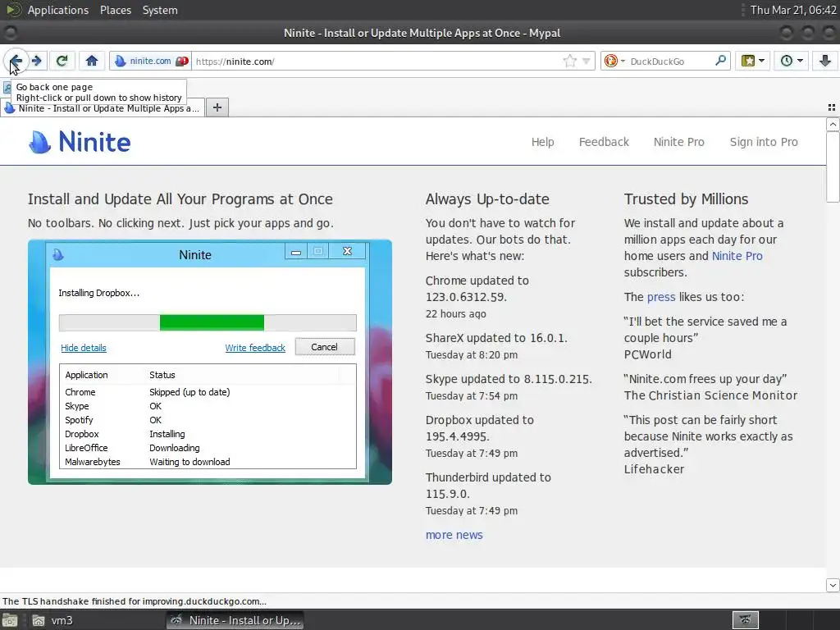Screen dimensions: 840x630
Task: Open the list all tabs grid button
Action: [832, 107]
